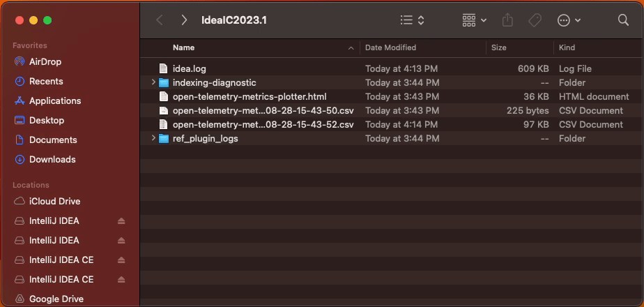
Task: Click the Size column header
Action: pos(499,47)
